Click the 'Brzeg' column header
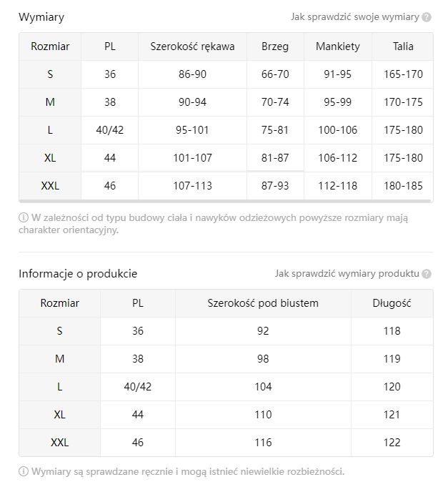The height and width of the screenshot is (487, 448). [275, 46]
